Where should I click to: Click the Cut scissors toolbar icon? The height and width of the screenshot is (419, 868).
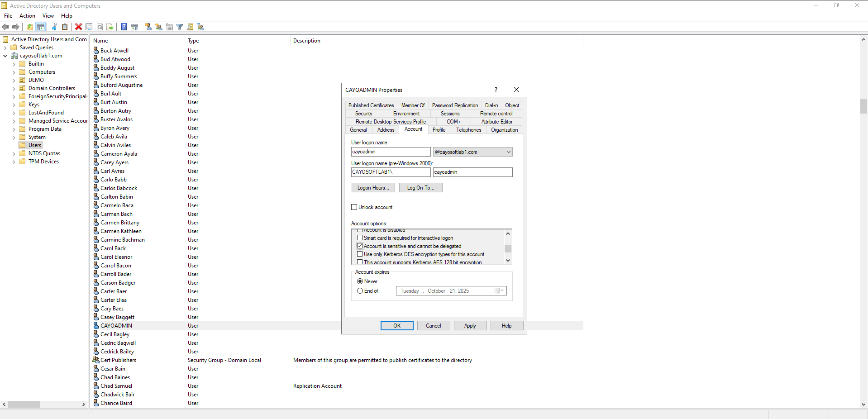tap(54, 27)
